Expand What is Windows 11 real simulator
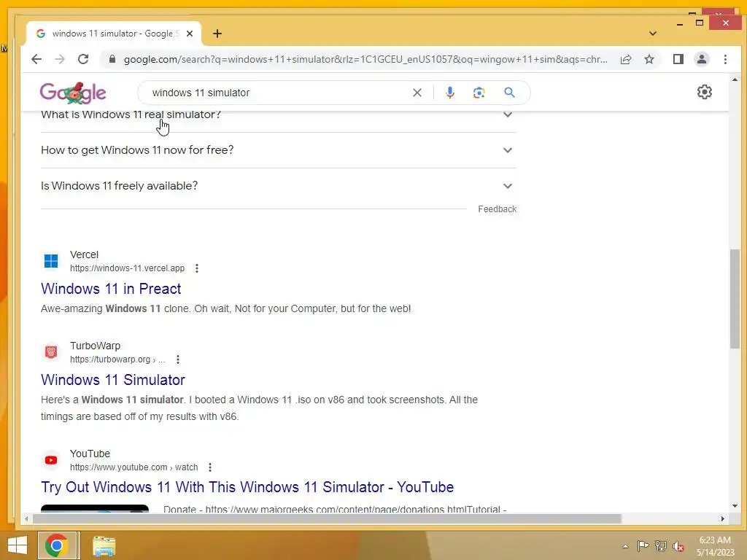Screen dimensions: 747x560 278,114
